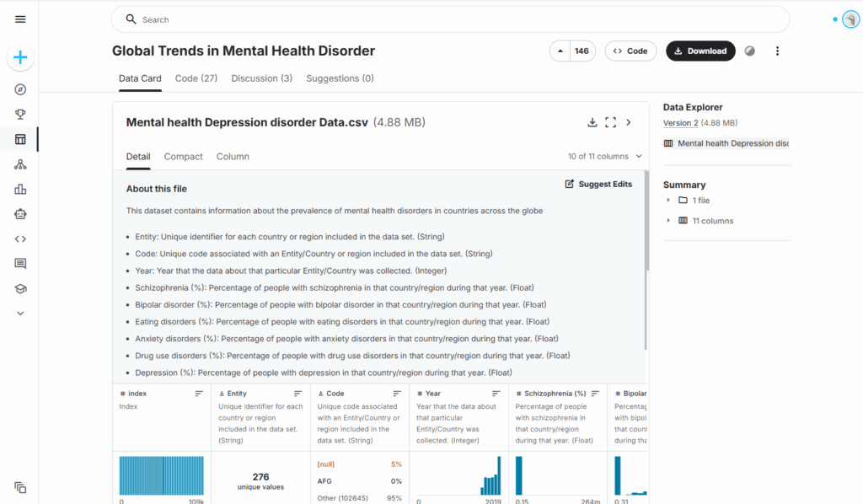The height and width of the screenshot is (504, 863).
Task: Click the Suggest Edits link
Action: click(x=598, y=185)
